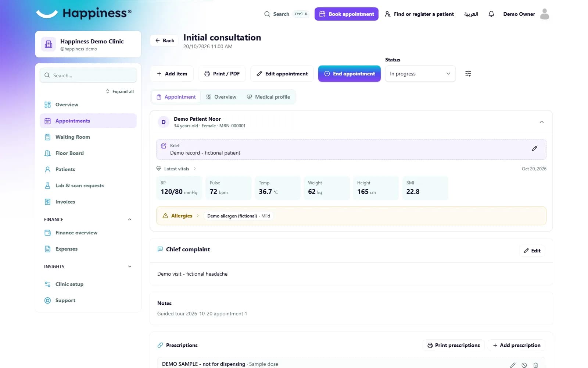Click the Weight 62 kg card
Image resolution: width=588 pixels, height=368 pixels.
coord(327,188)
